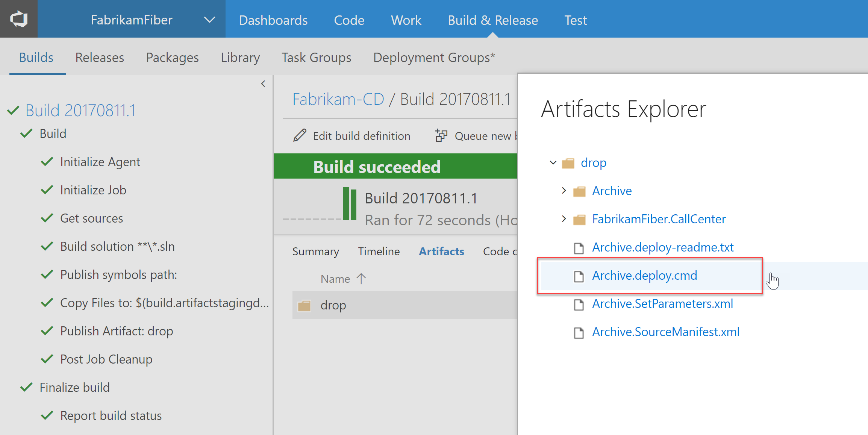This screenshot has height=435, width=868.
Task: Switch to the Builds tab
Action: [x=36, y=58]
